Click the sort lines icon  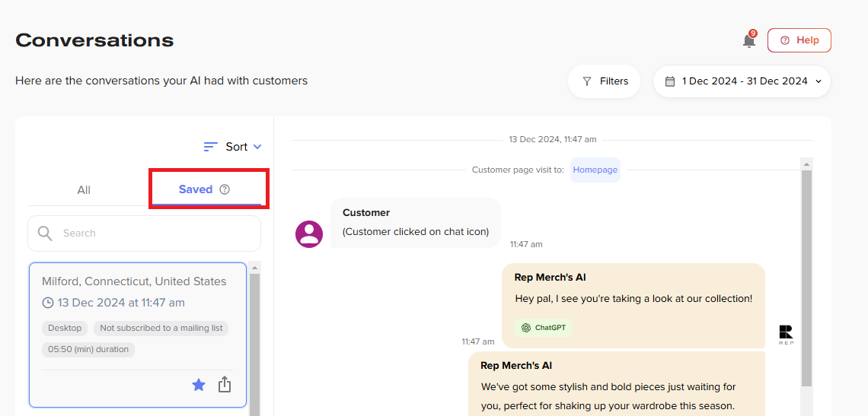tap(210, 147)
